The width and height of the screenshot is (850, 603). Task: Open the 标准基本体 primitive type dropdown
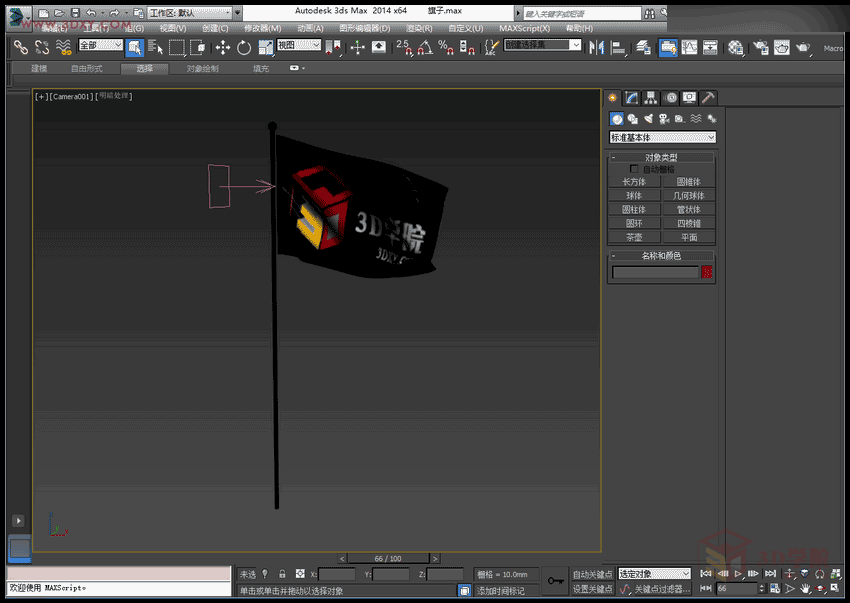point(662,137)
